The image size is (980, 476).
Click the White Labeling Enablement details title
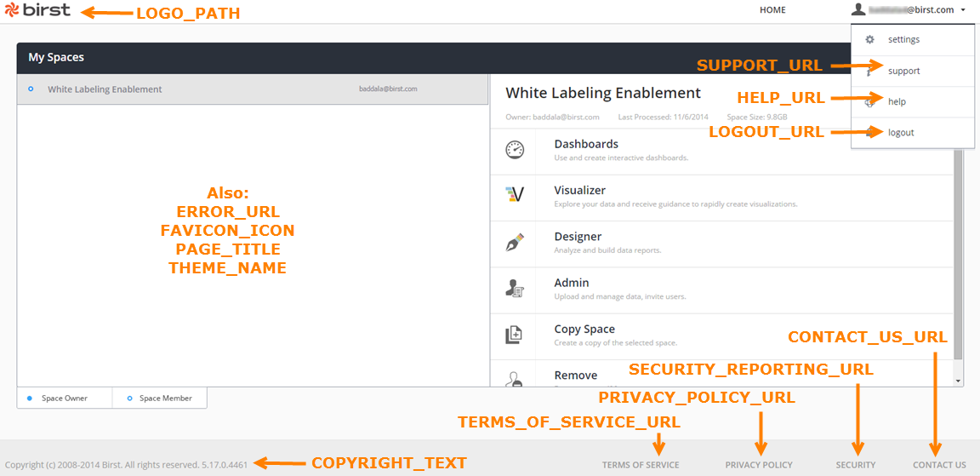tap(603, 93)
